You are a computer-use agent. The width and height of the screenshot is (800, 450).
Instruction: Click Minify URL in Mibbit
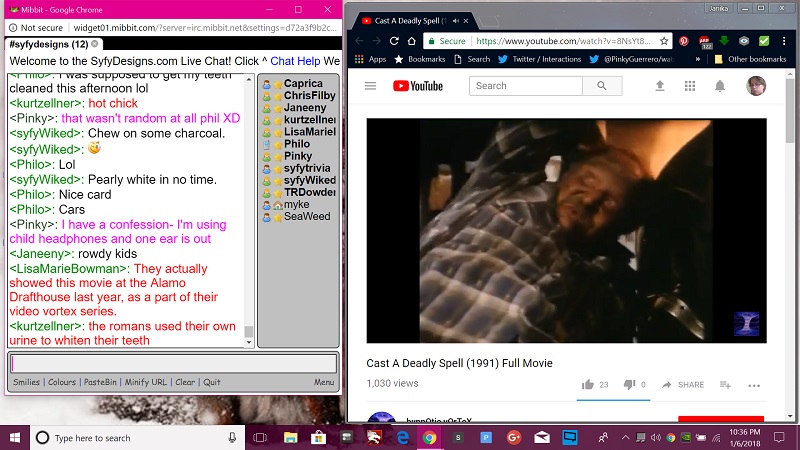145,382
